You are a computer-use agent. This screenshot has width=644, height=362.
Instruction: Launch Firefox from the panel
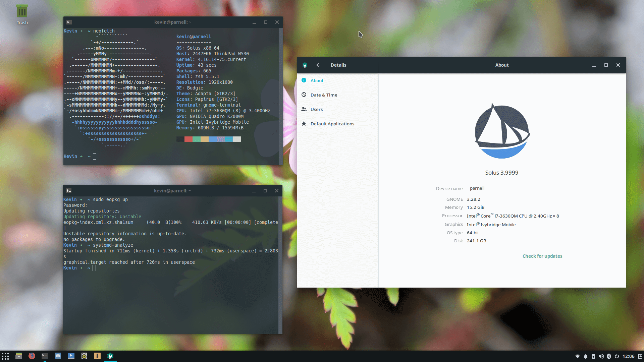(x=32, y=356)
